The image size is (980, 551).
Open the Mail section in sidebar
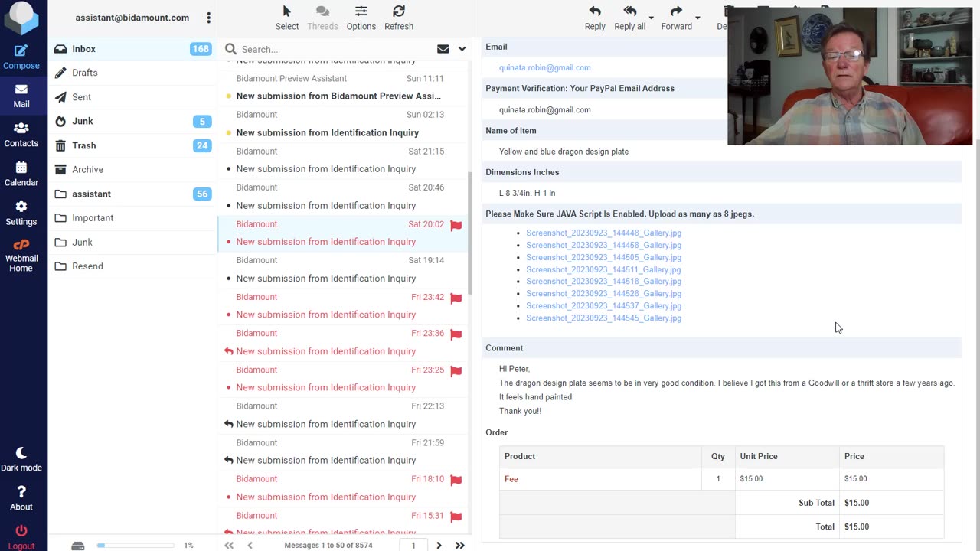point(21,96)
